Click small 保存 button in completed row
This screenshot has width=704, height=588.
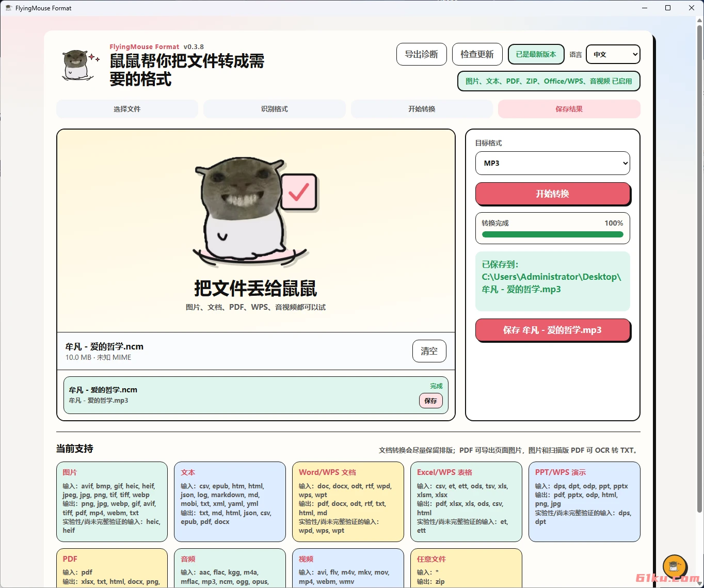430,401
